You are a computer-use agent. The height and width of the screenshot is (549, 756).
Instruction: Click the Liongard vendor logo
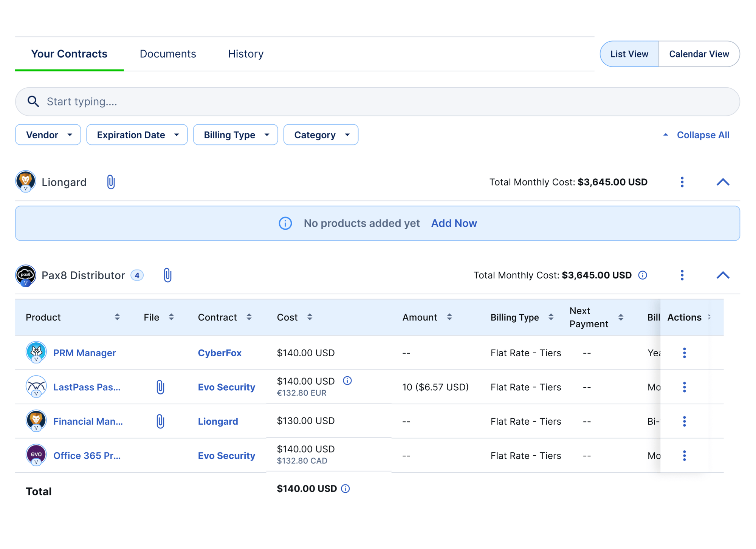[x=26, y=181]
